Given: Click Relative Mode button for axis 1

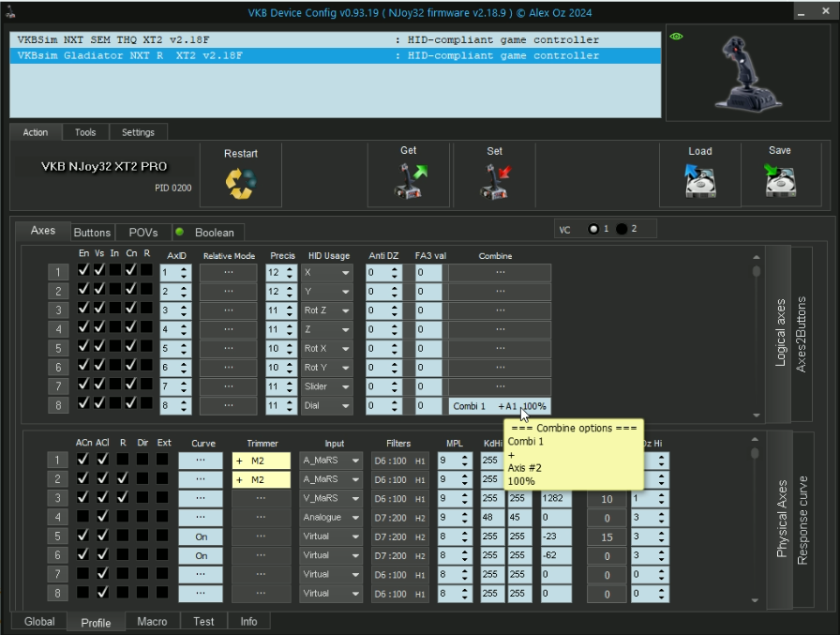Looking at the screenshot, I should click(x=228, y=273).
